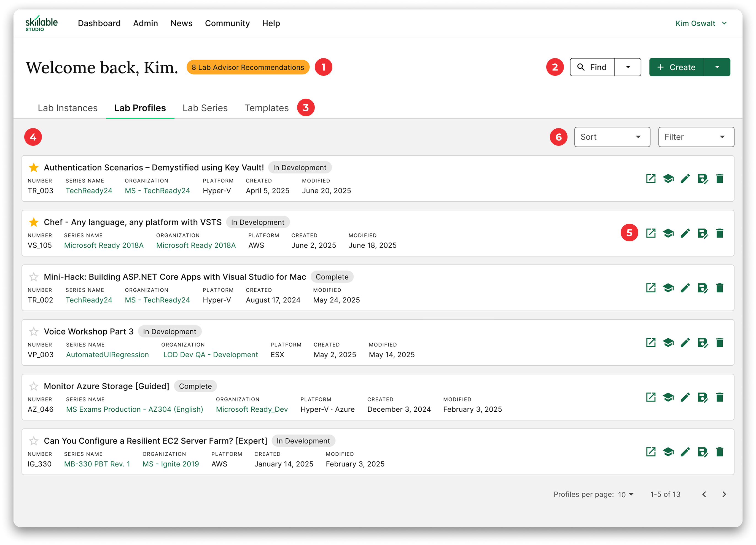The width and height of the screenshot is (756, 545).
Task: Click save-as icon in the Authentication Scenarios row
Action: (x=703, y=179)
